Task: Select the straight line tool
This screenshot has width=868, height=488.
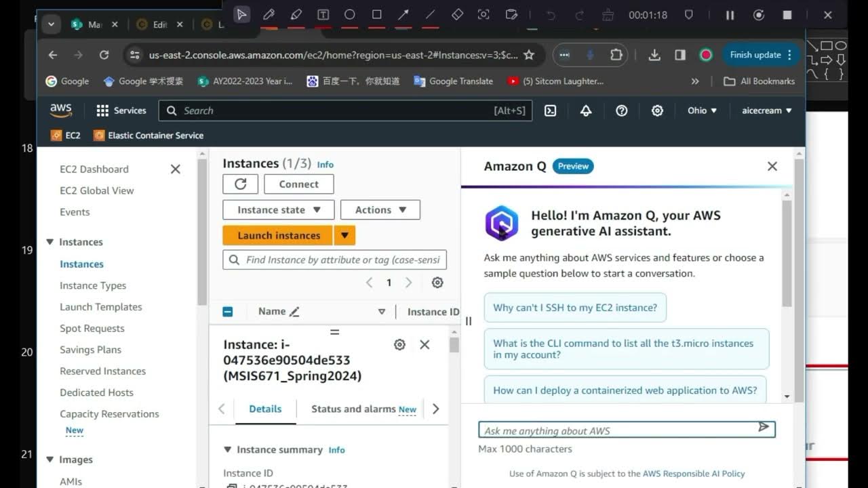Action: 430,14
